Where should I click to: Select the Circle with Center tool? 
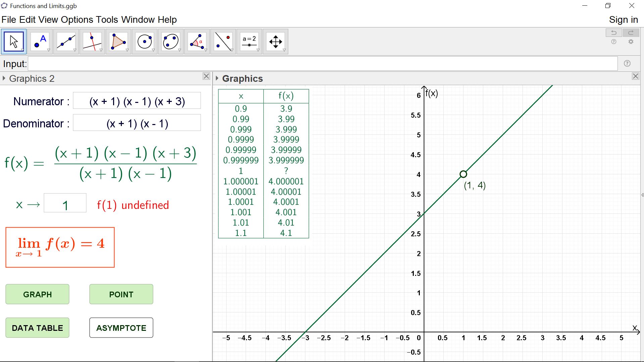pos(145,42)
